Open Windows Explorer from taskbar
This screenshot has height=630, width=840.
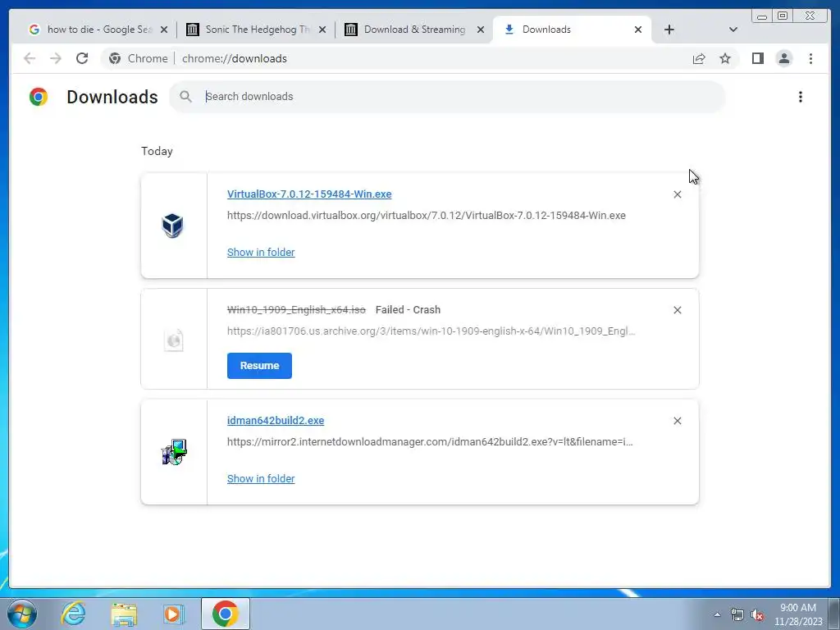(124, 614)
